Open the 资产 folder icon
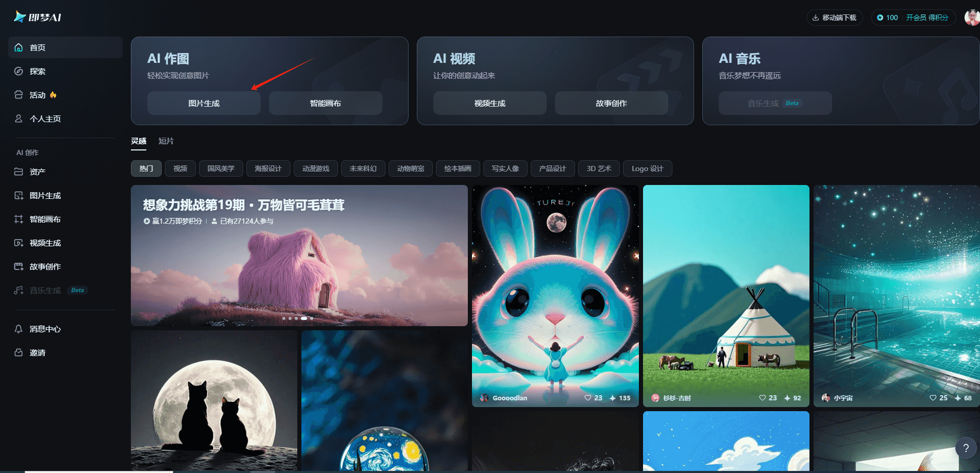 19,172
